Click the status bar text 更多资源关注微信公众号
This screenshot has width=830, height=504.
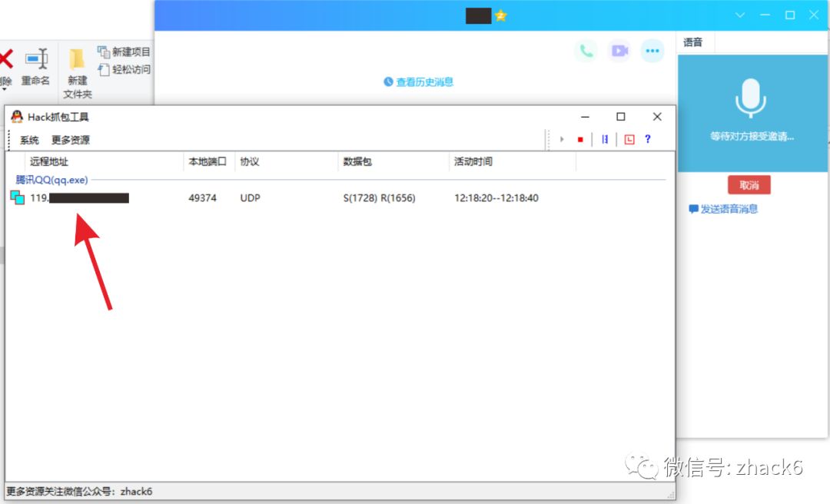[79, 491]
